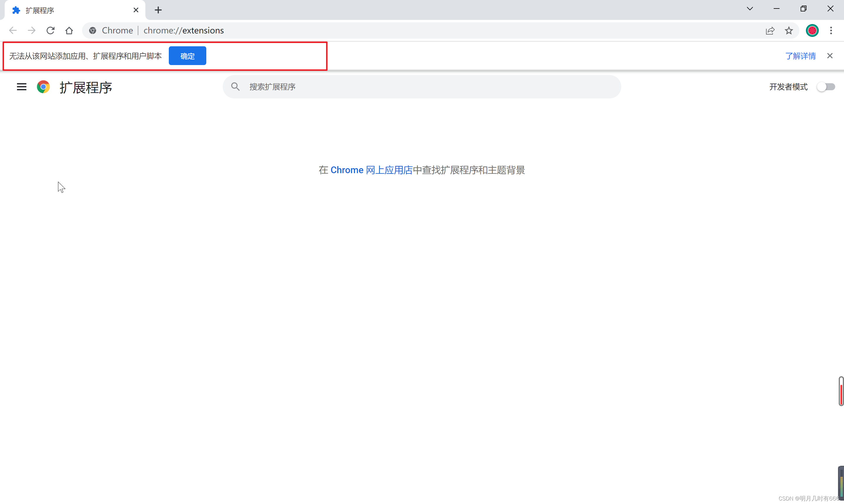Share this page using the share icon

click(x=770, y=30)
